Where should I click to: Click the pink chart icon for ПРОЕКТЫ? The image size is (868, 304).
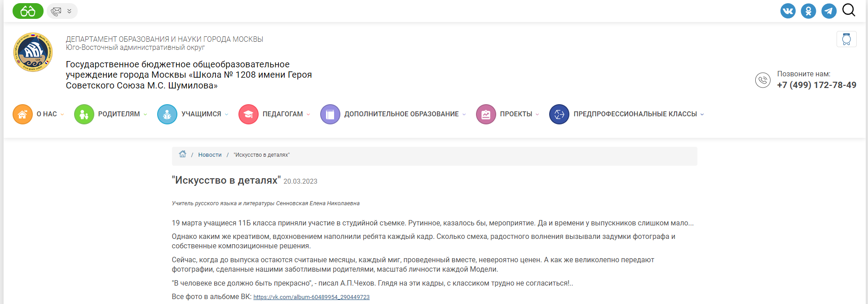pyautogui.click(x=486, y=114)
